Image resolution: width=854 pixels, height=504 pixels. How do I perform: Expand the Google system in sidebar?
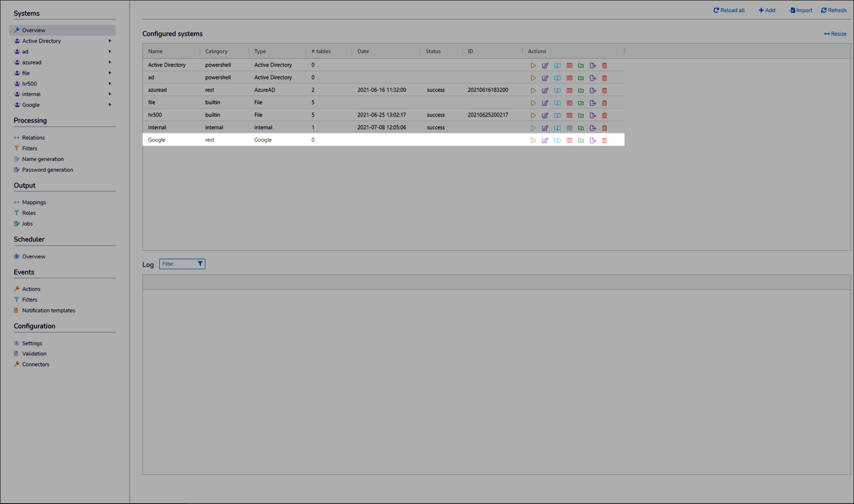click(x=110, y=105)
